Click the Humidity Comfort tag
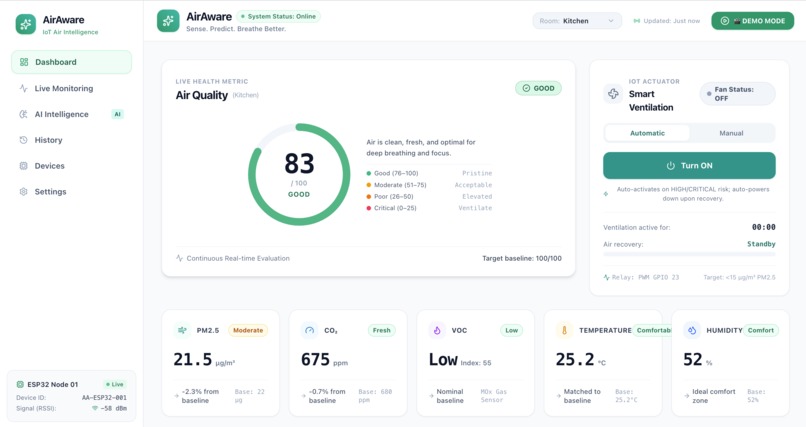The image size is (806, 427). click(x=760, y=330)
